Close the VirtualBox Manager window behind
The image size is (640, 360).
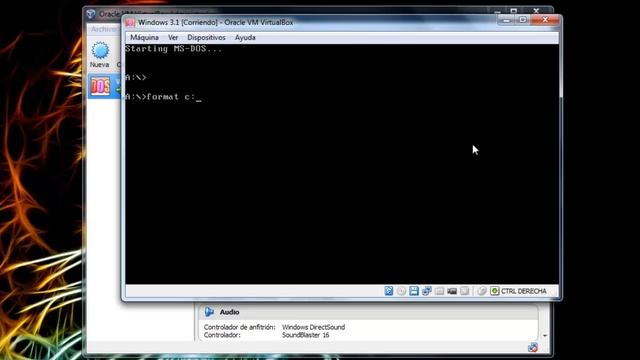(x=536, y=11)
